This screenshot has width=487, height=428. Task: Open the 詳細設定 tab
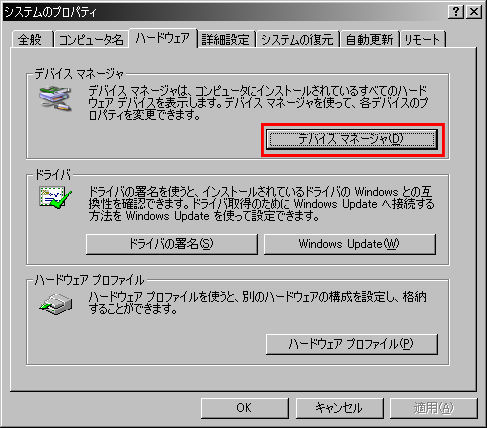point(226,39)
